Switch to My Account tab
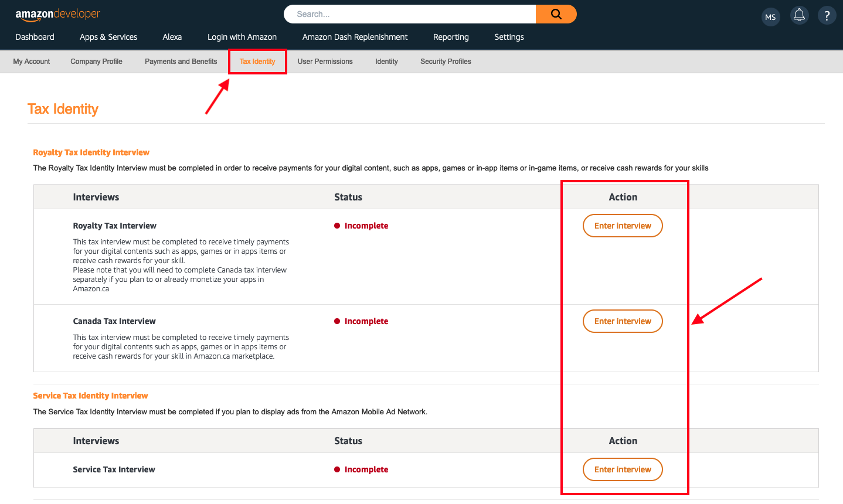 point(32,62)
